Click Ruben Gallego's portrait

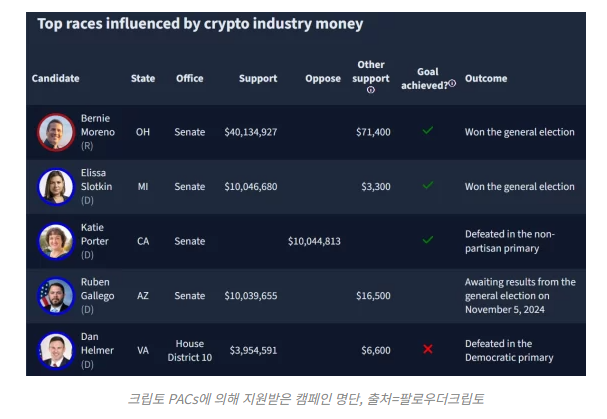click(56, 295)
